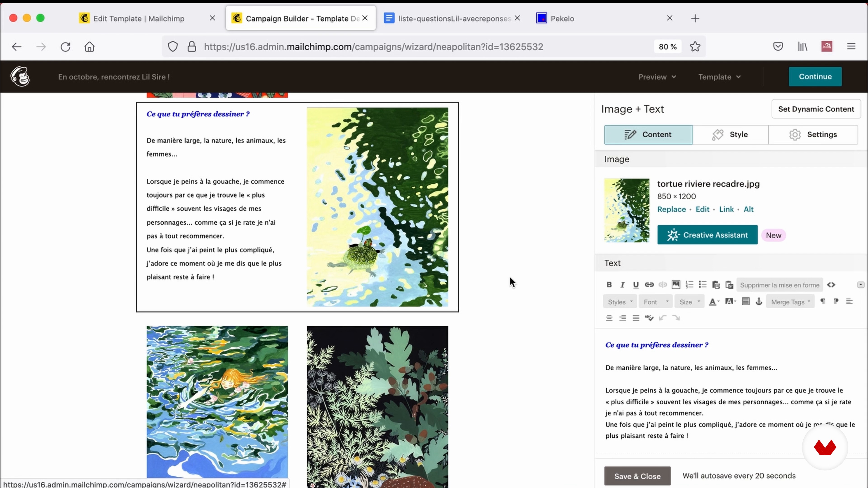Click the turtle river image in the email
The width and height of the screenshot is (868, 488).
[x=377, y=207]
